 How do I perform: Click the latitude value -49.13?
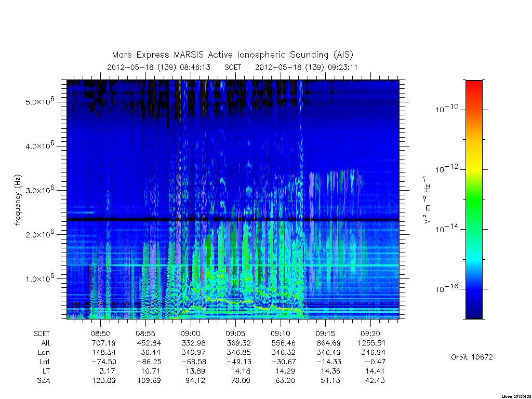tap(239, 362)
